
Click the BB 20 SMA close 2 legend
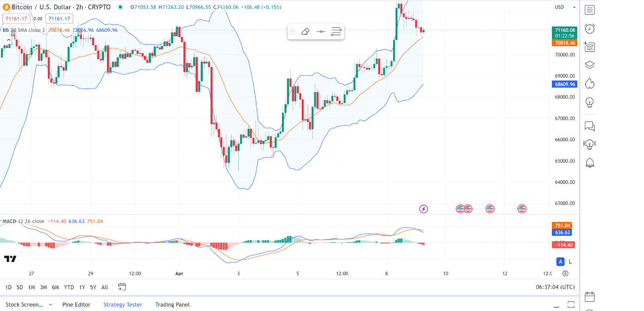coord(24,30)
